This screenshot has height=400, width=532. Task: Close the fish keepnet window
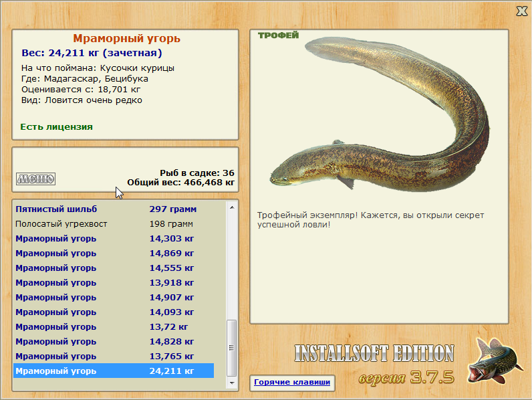[x=522, y=11]
